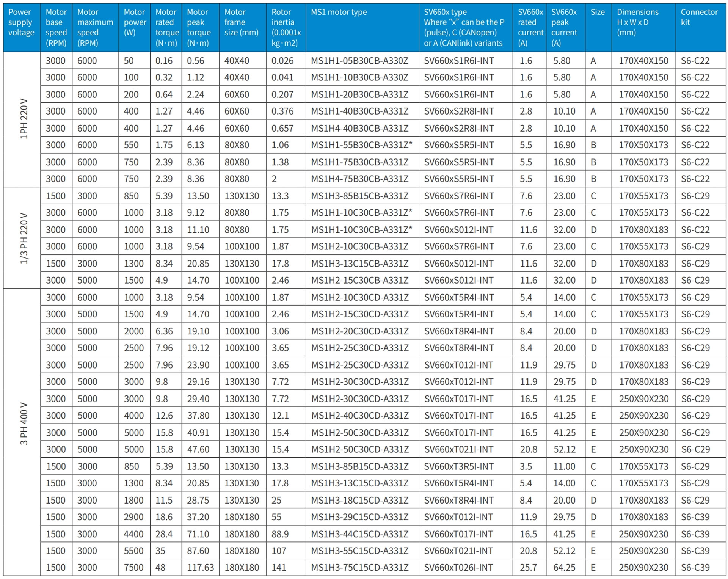Click motor type MS1H2-10C30CB-A331Z
Viewport: 728px width, 579px height.
point(359,246)
